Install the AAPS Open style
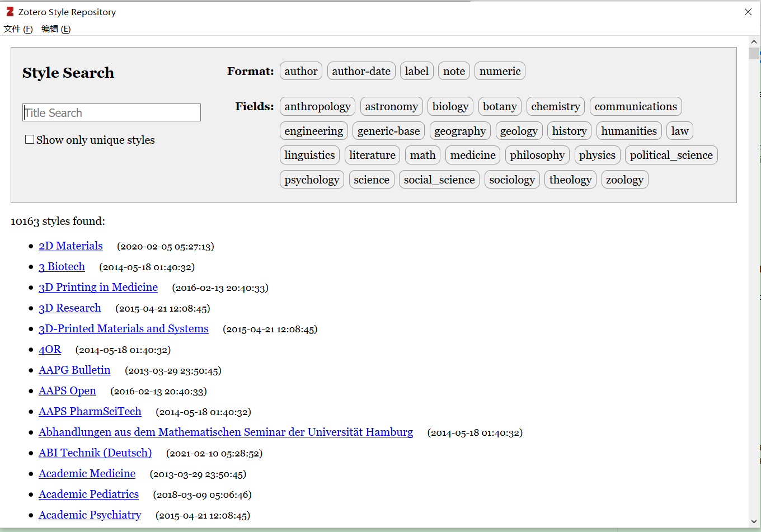Screen dimensions: 761x532 [67, 391]
